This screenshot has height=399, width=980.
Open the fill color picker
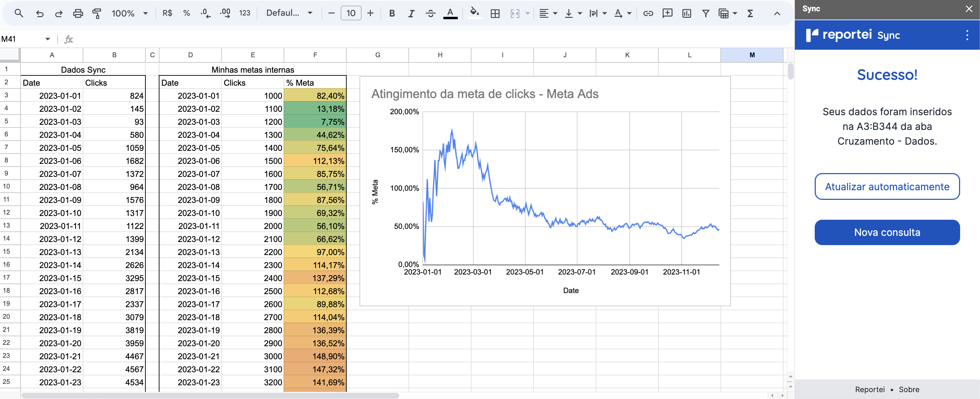coord(474,13)
